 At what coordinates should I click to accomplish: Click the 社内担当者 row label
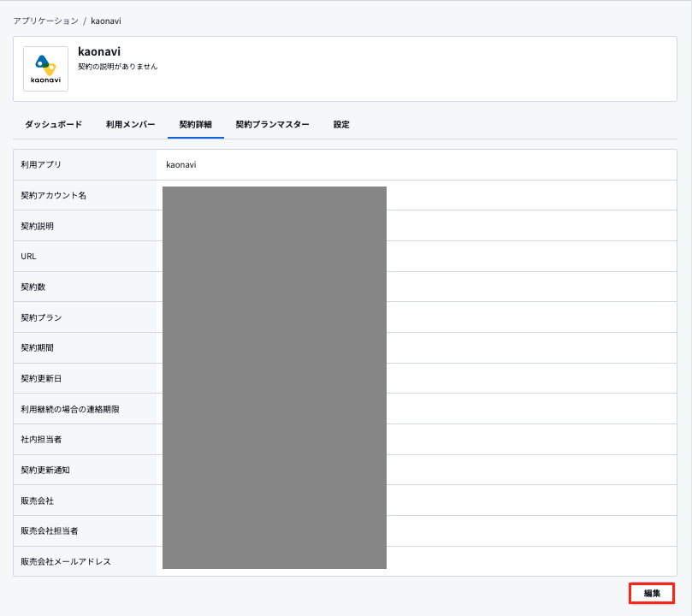pos(41,440)
